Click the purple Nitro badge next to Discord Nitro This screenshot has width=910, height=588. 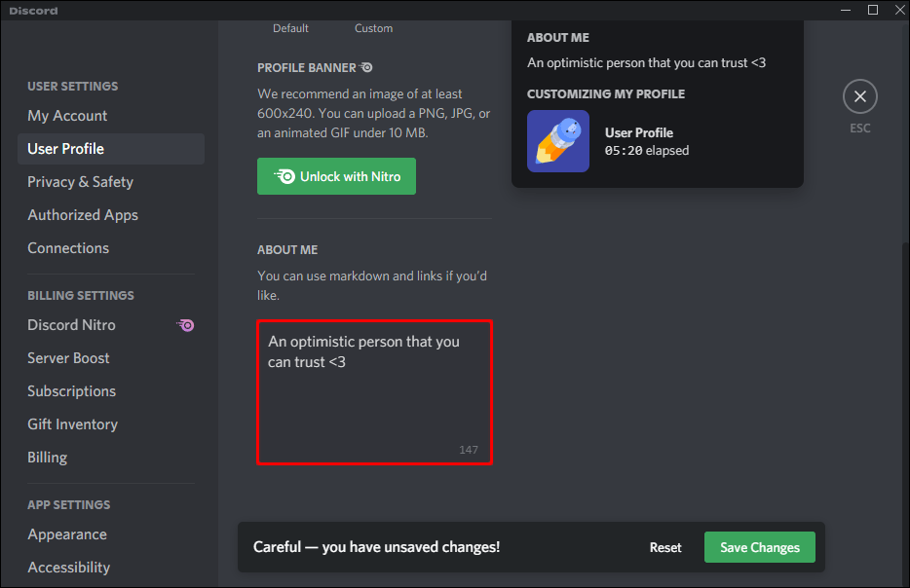(186, 325)
